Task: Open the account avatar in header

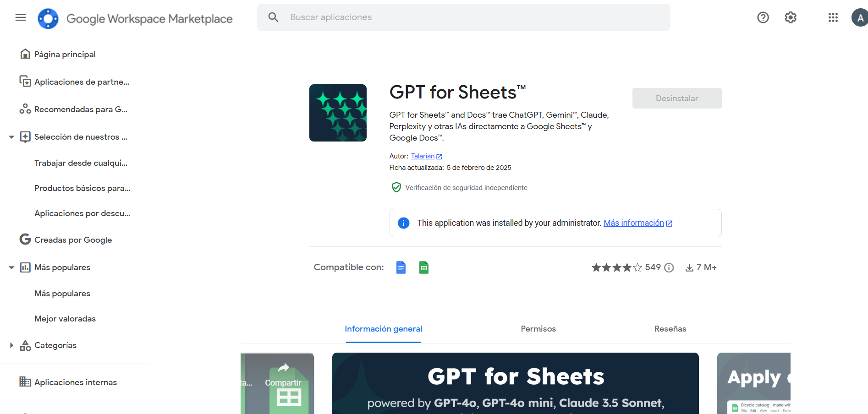Action: point(860,18)
